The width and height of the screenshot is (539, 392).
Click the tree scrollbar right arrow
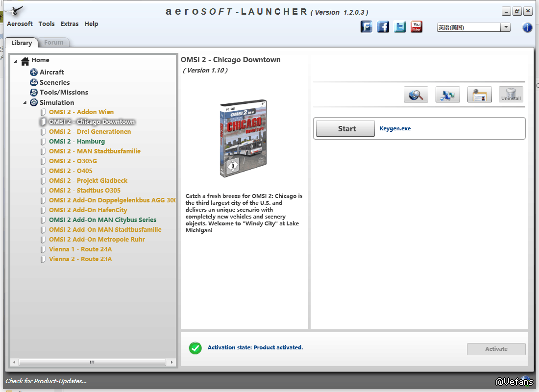click(171, 362)
